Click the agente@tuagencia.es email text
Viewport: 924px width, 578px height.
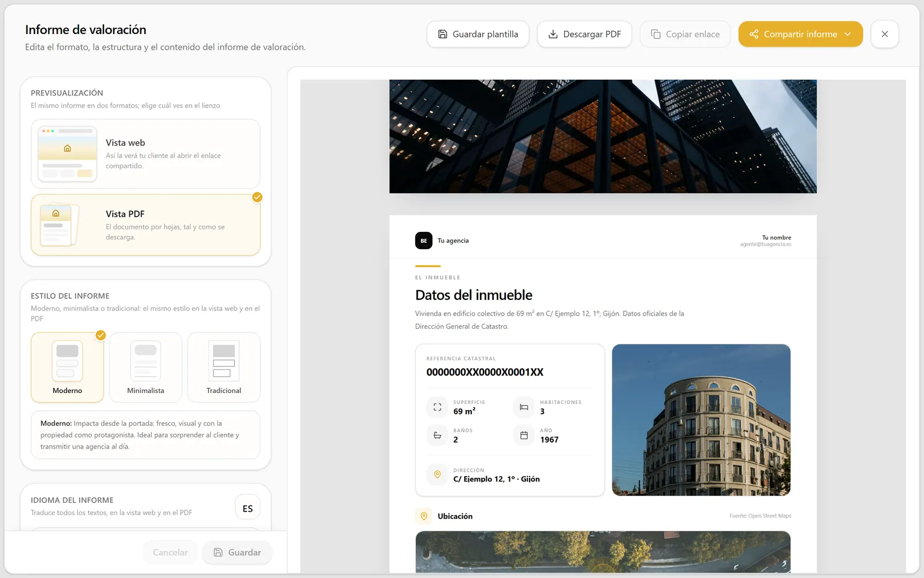766,244
